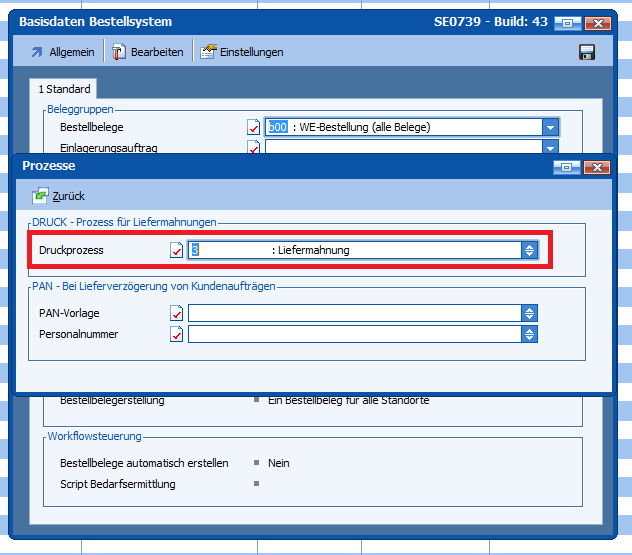Toggle Bestellbelege automatisch erstellen indicator
This screenshot has height=555, width=632.
coord(257,463)
